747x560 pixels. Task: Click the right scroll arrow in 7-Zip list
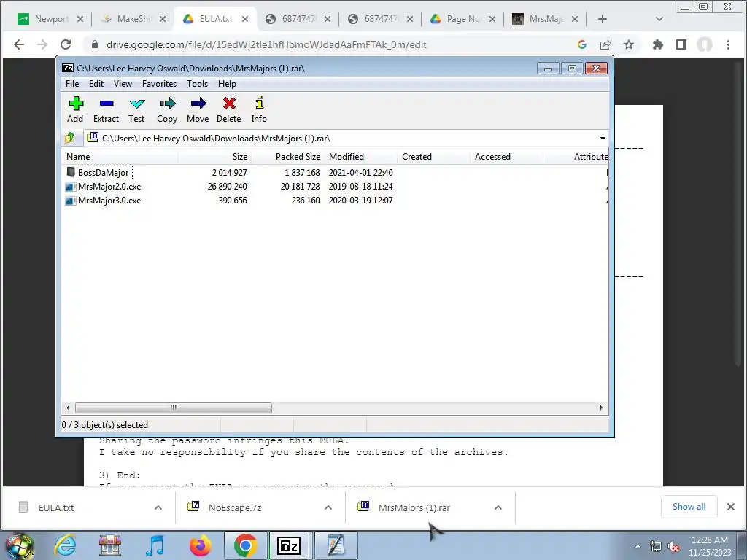click(601, 408)
